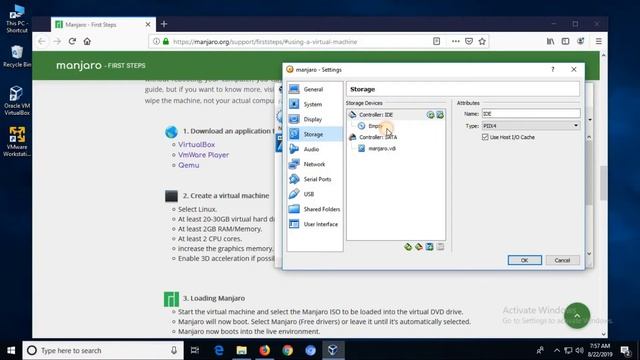
Task: Open the VmWare Player link
Action: [x=203, y=155]
